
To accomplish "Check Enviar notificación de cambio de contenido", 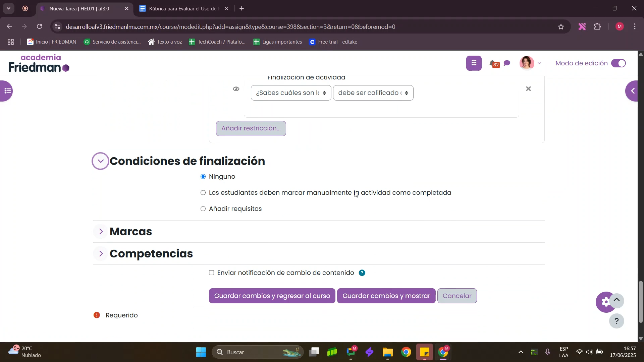I will (x=212, y=273).
